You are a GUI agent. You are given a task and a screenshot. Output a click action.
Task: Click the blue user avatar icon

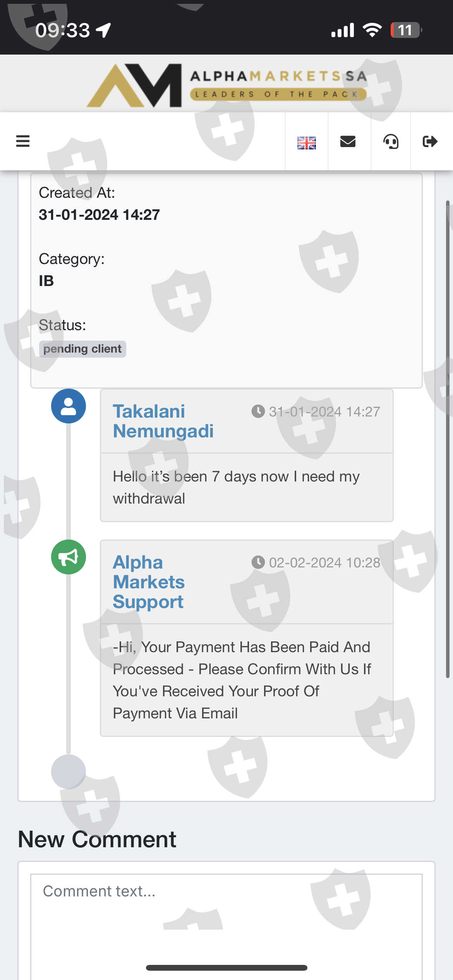[x=69, y=406]
